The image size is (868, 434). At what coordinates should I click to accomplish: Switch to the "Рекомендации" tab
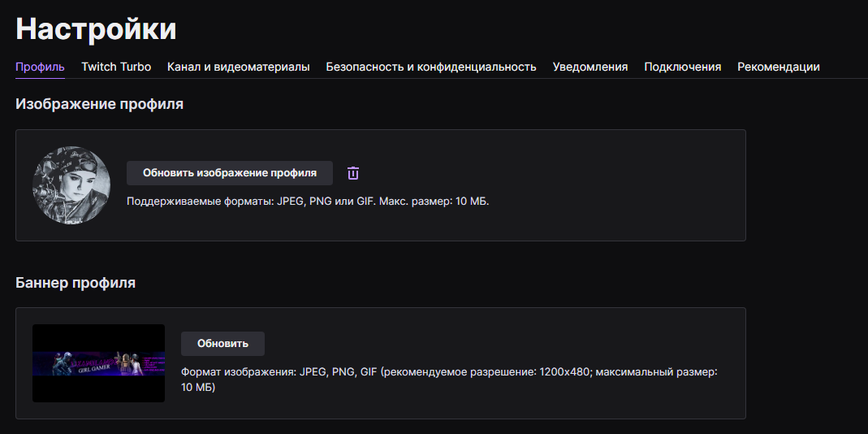click(x=779, y=67)
